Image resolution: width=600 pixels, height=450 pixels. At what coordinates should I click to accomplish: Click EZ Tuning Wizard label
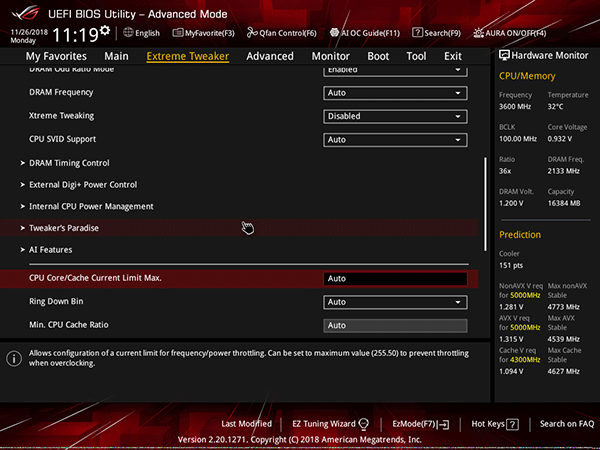(324, 424)
